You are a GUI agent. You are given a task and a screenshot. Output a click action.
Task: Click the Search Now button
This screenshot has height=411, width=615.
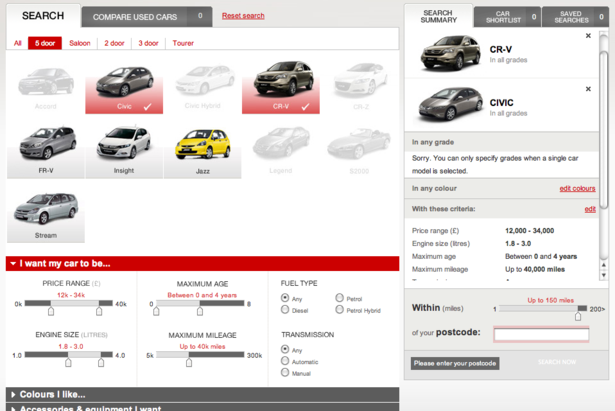557,362
